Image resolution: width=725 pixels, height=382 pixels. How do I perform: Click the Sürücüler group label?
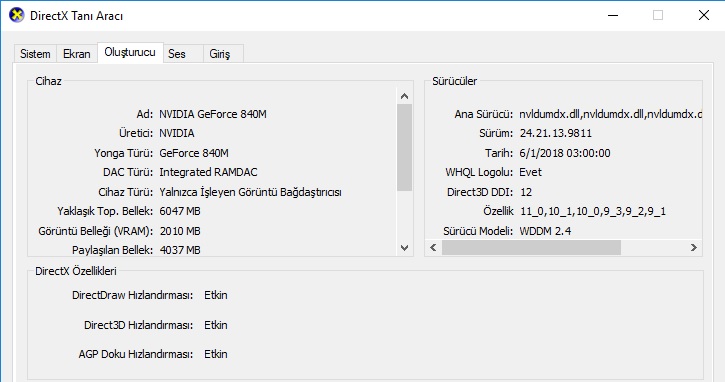click(455, 81)
